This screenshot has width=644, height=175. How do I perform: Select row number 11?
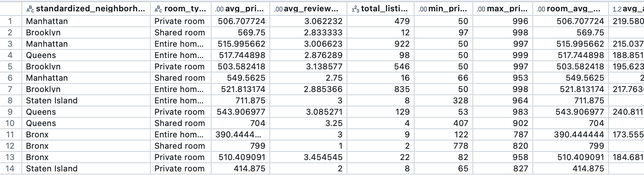click(11, 135)
